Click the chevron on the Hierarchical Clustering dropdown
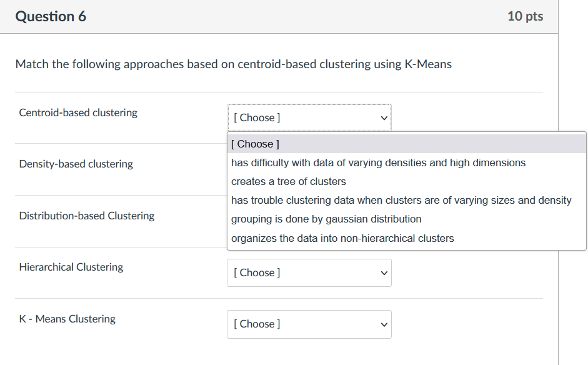 (382, 273)
